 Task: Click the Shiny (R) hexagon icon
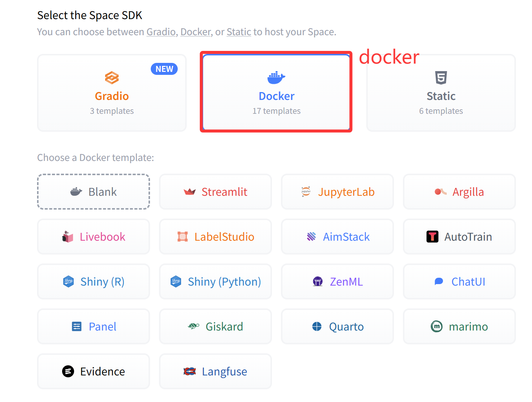(x=68, y=281)
